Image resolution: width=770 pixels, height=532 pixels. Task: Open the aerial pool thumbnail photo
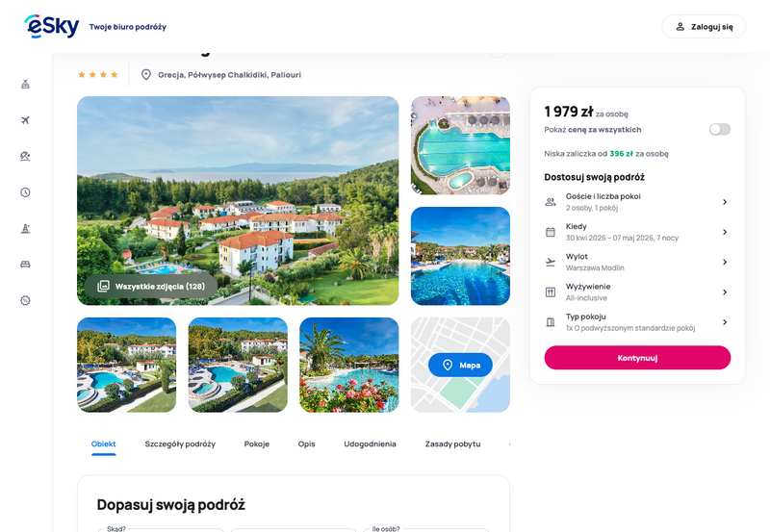tap(460, 145)
